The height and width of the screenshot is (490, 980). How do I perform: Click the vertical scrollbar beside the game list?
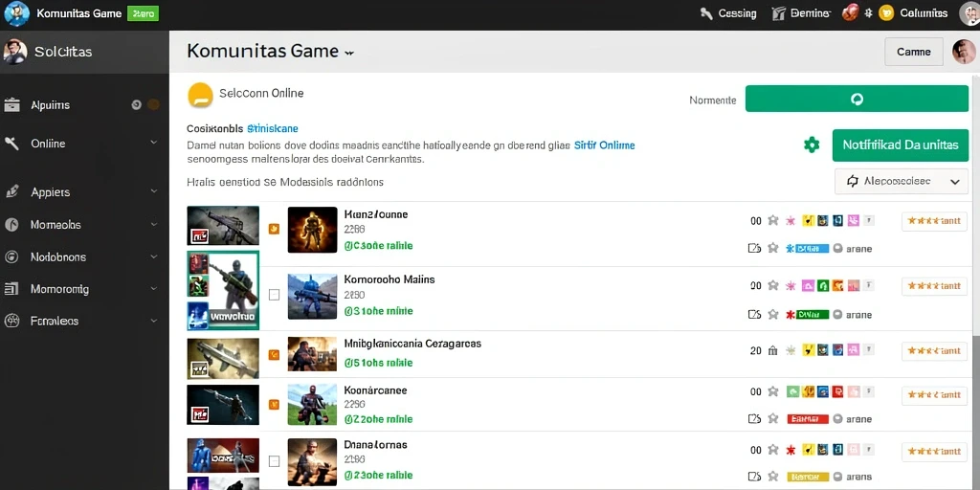click(975, 412)
